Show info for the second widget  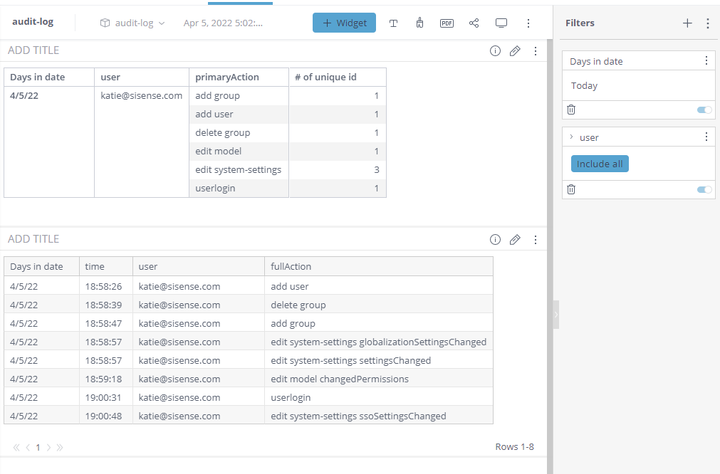[495, 240]
